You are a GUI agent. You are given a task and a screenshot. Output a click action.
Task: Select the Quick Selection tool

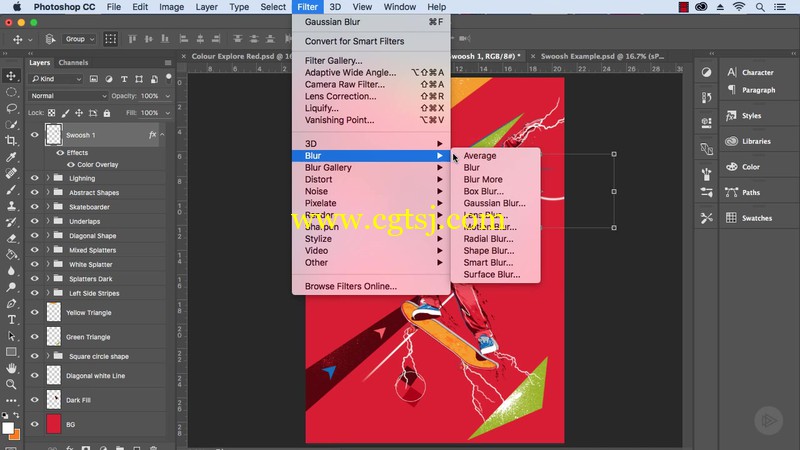click(x=11, y=124)
